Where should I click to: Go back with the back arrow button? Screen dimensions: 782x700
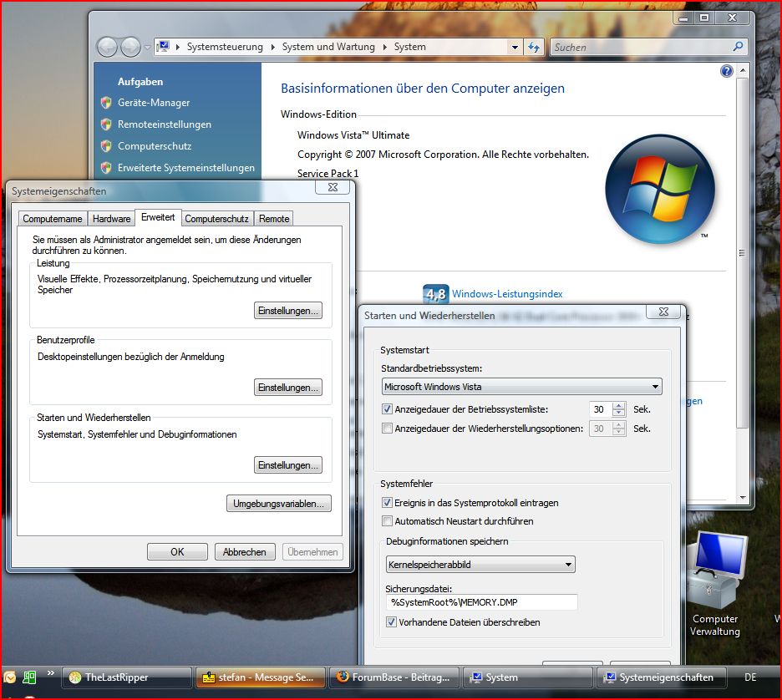point(107,47)
